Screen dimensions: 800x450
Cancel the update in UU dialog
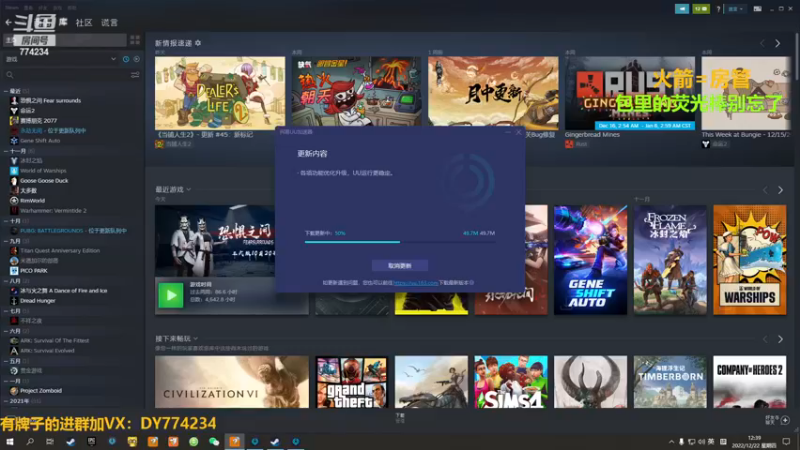pyautogui.click(x=400, y=265)
